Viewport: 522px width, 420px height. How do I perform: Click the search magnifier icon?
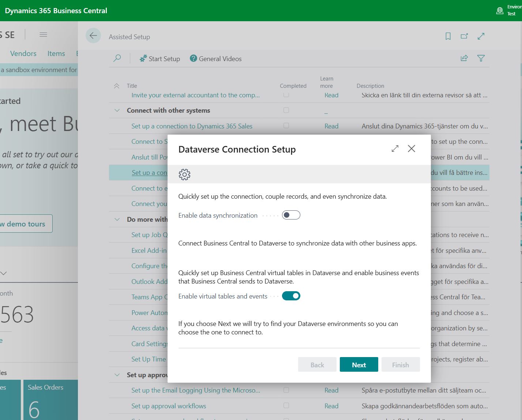point(117,58)
